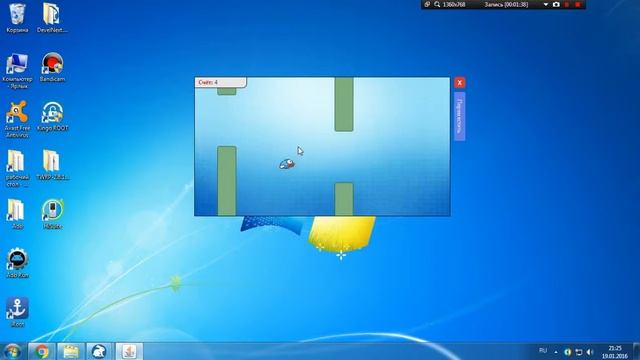Open the recorder bar dropdown arrow
Screen dimensions: 640x360
click(x=546, y=4)
